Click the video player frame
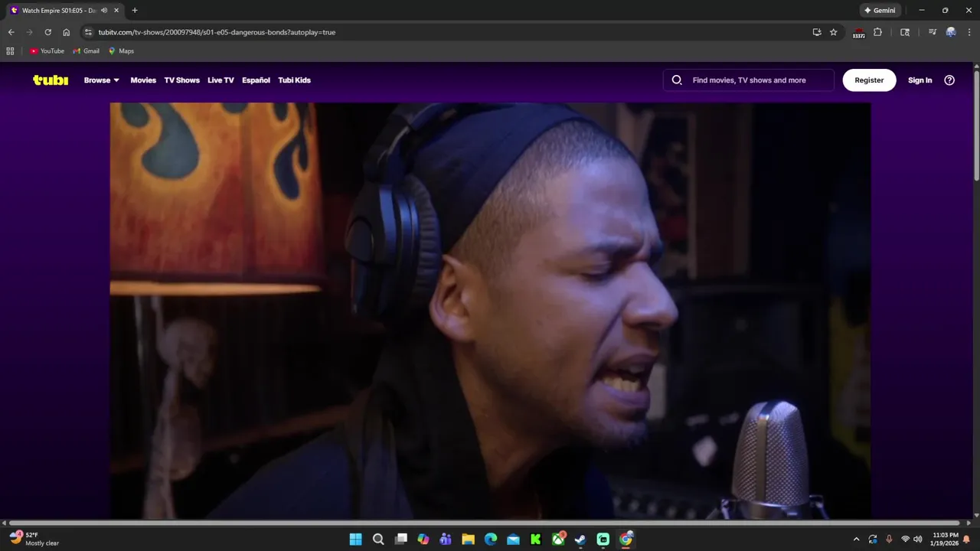980x551 pixels. tap(490, 311)
